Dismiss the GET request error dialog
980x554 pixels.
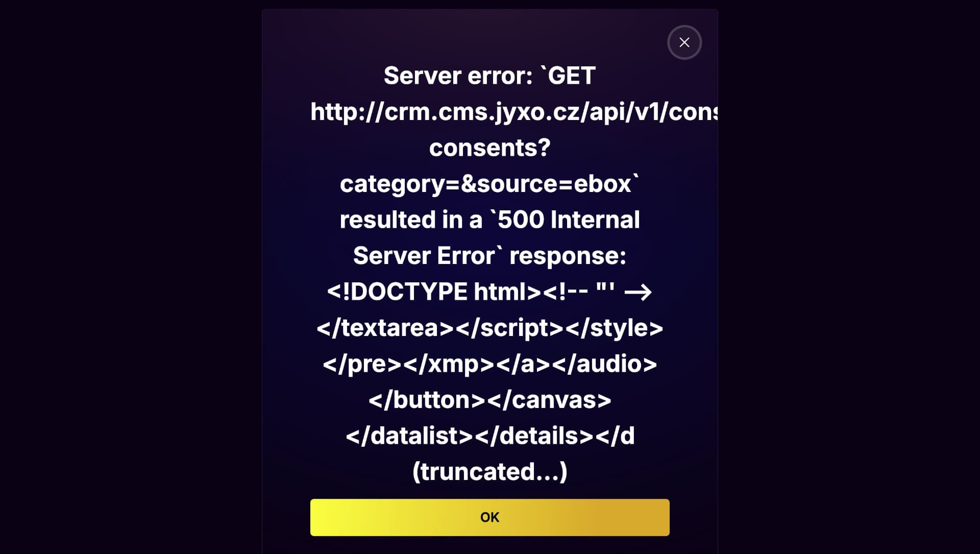[x=684, y=42]
